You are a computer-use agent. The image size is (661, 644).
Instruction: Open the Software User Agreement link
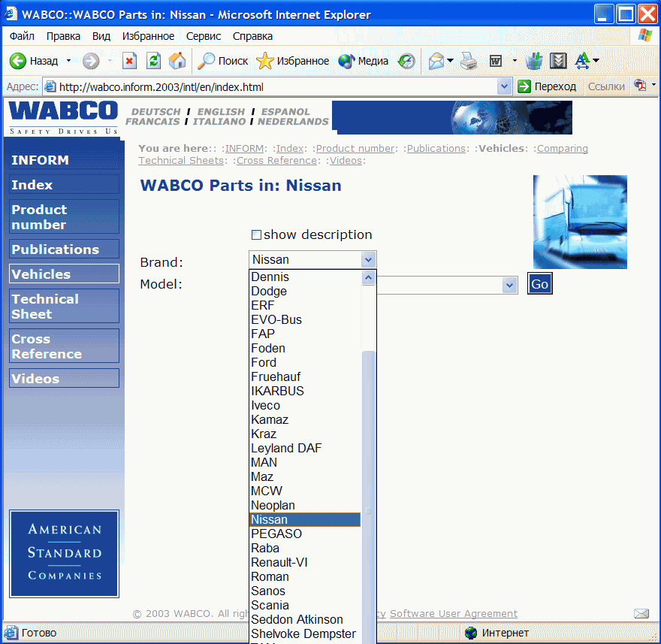[x=454, y=614]
